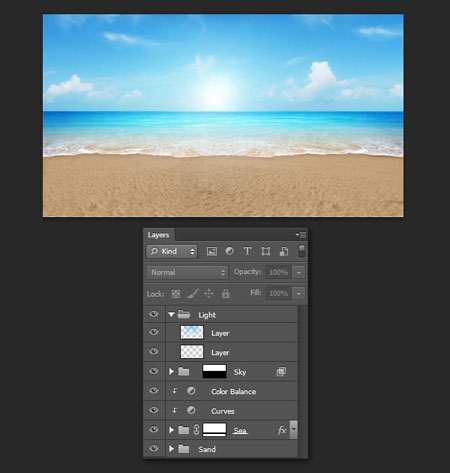The image size is (450, 473).
Task: Select the Sea group name
Action: pyautogui.click(x=240, y=431)
